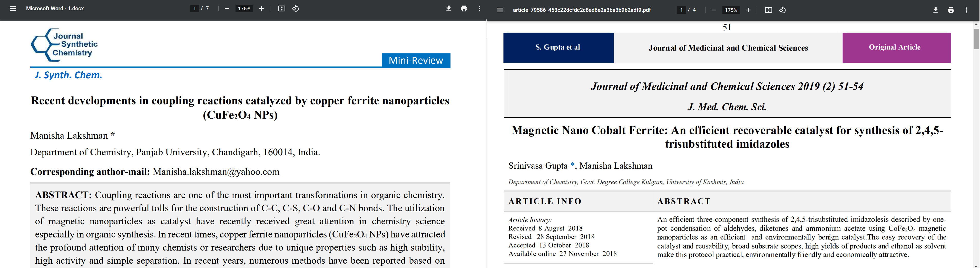This screenshot has height=268, width=980.
Task: Open more actions menu in the right viewer
Action: [x=966, y=10]
